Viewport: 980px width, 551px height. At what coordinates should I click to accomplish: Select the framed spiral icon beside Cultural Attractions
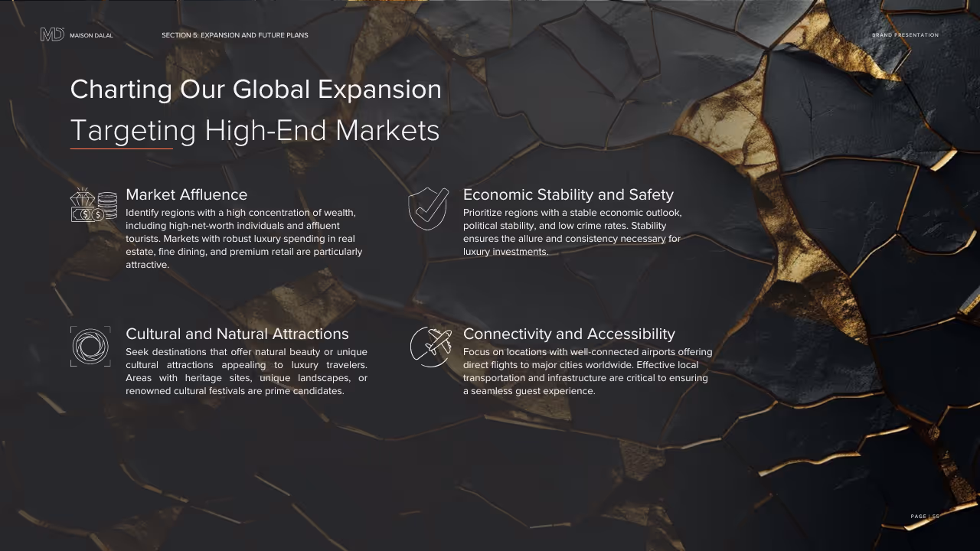tap(90, 346)
